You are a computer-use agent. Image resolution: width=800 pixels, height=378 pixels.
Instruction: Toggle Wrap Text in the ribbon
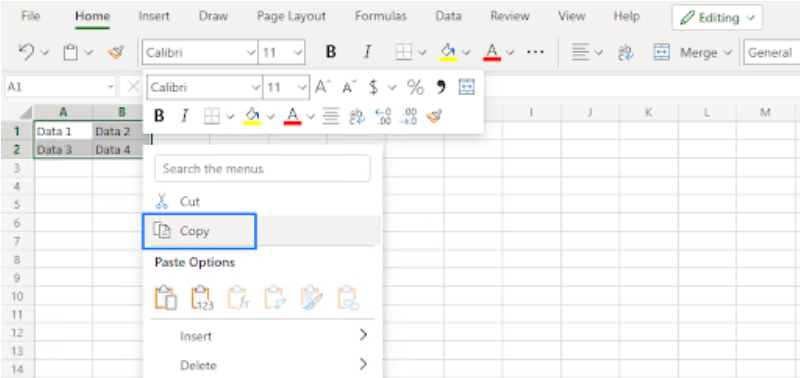pyautogui.click(x=626, y=52)
